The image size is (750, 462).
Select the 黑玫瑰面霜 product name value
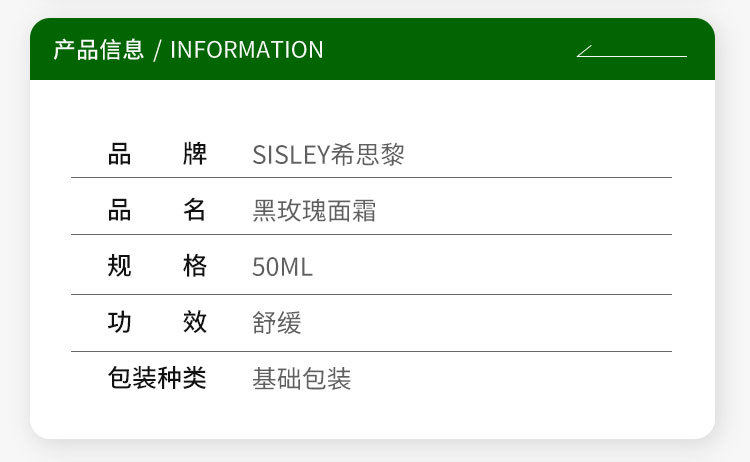point(314,211)
